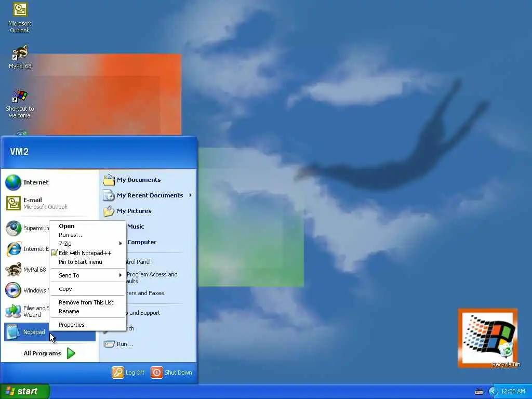This screenshot has height=399, width=532.
Task: Click Notepad icon in Start menu
Action: pyautogui.click(x=13, y=332)
